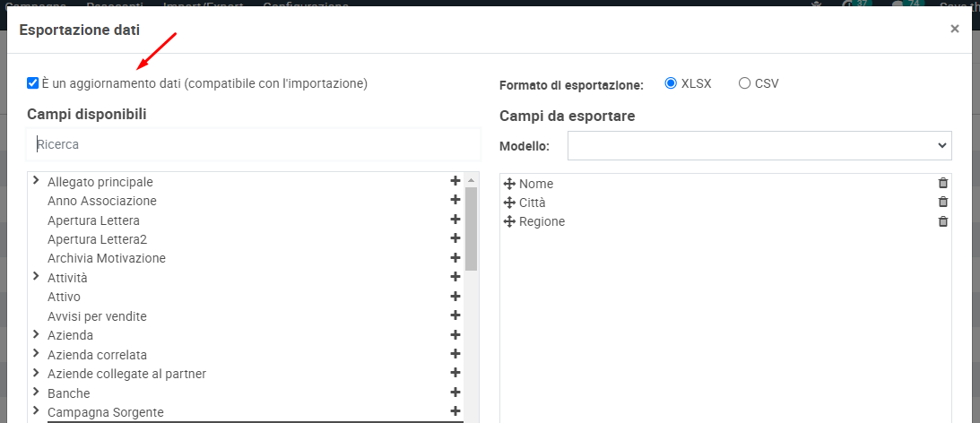Add the Anno Associazione field to export
980x423 pixels.
pyautogui.click(x=455, y=201)
